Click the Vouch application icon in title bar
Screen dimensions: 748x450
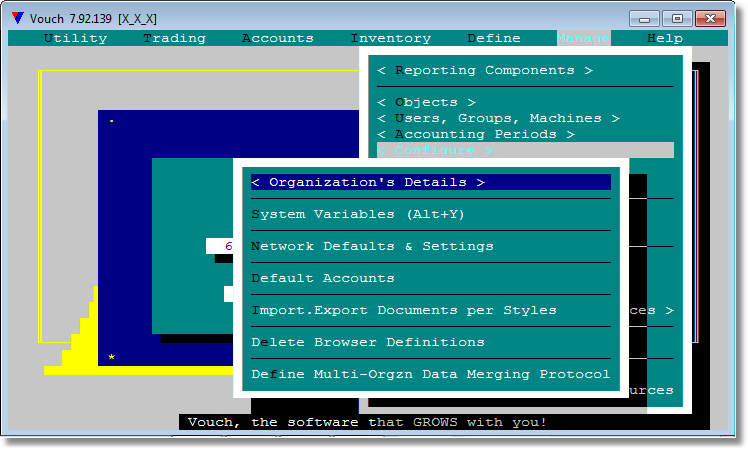tap(18, 19)
